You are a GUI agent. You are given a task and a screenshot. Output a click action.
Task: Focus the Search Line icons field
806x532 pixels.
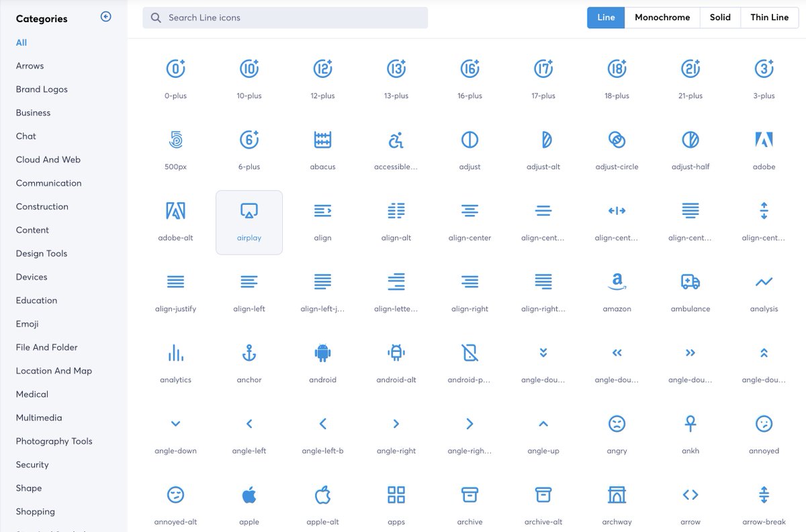(x=285, y=17)
